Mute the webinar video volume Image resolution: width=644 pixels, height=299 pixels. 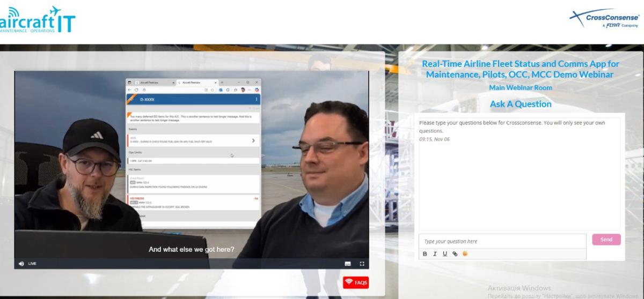coord(21,264)
